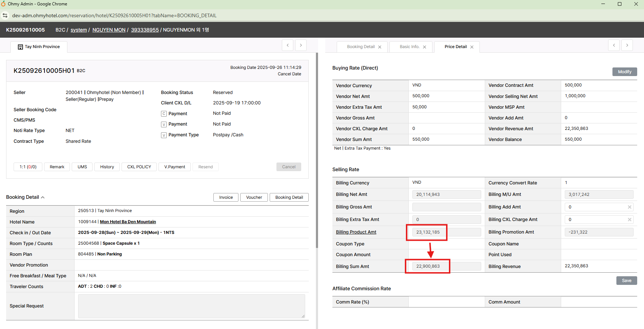
Task: Collapse the Booking Detail section
Action: 43,197
